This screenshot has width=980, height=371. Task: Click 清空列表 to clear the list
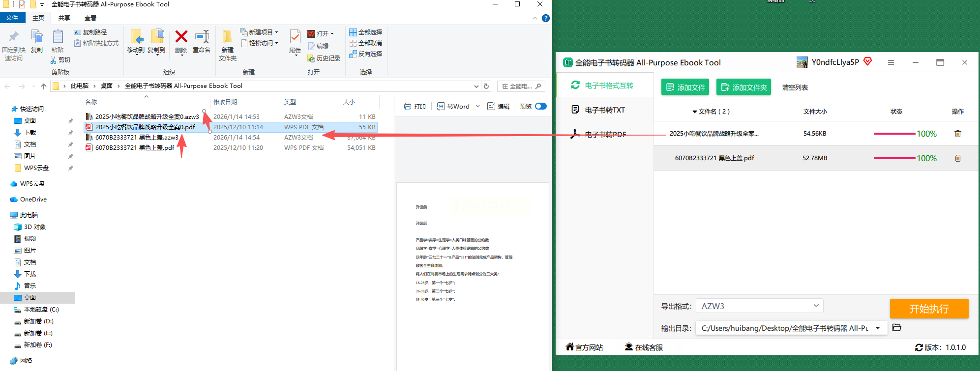click(x=795, y=87)
